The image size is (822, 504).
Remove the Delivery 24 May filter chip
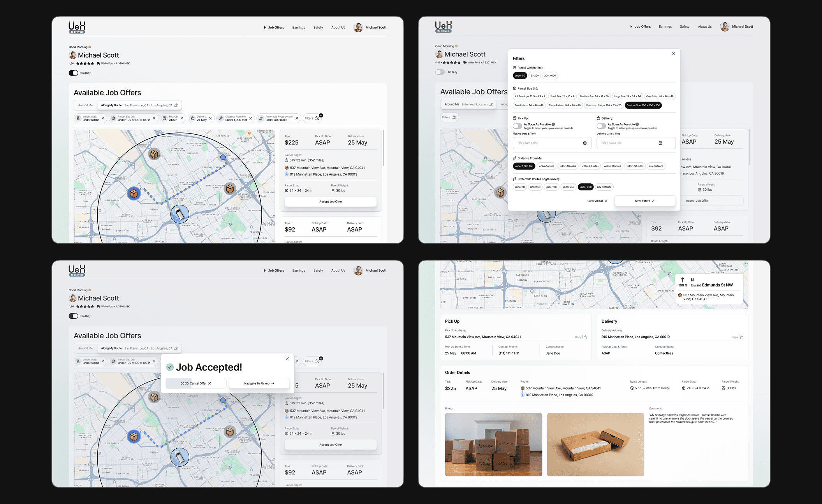click(x=210, y=118)
